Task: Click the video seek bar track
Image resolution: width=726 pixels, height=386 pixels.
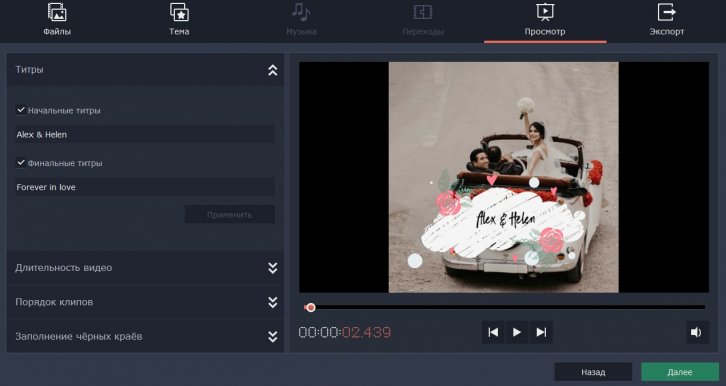Action: 505,307
